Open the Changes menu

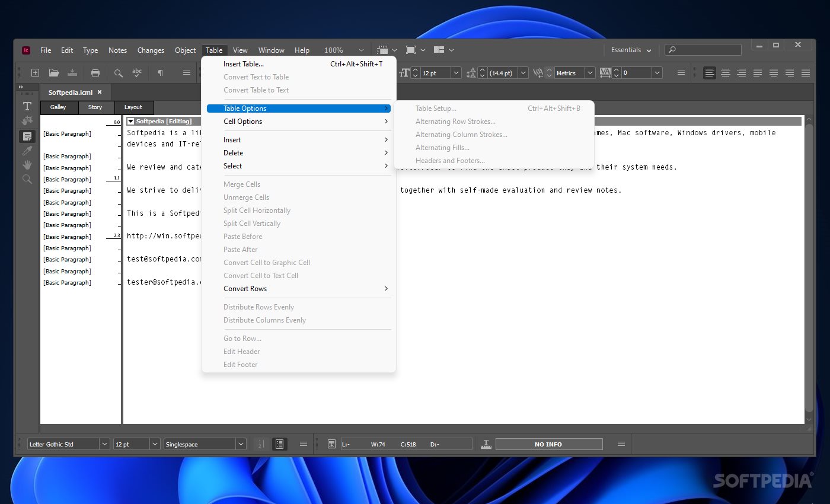pyautogui.click(x=151, y=50)
